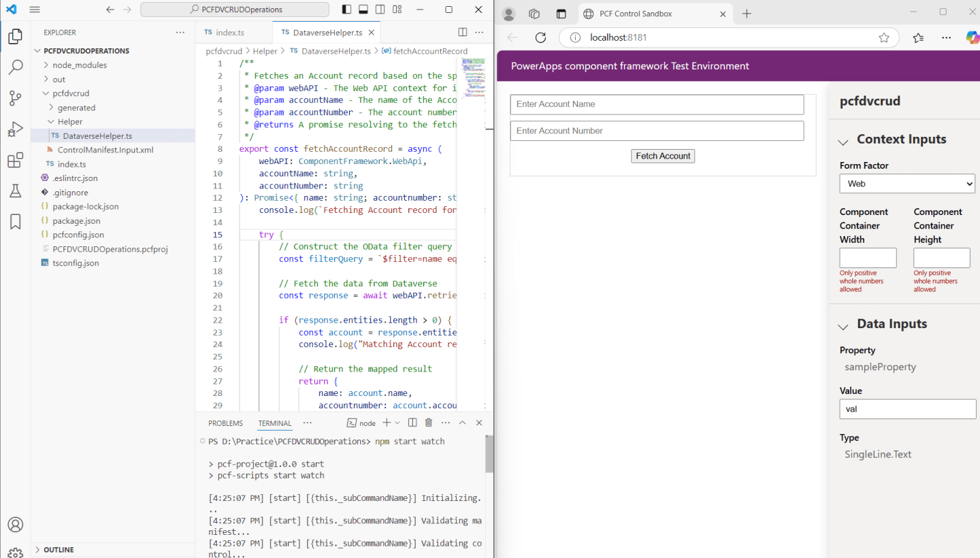Open the Manage gear menu
The width and height of the screenshot is (980, 558).
pos(15,553)
